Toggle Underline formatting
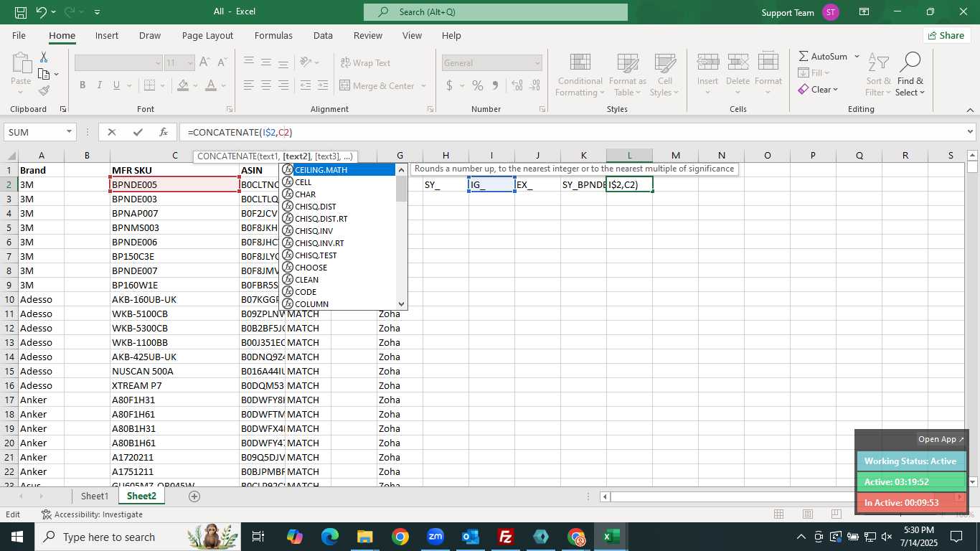980x551 pixels. click(117, 85)
